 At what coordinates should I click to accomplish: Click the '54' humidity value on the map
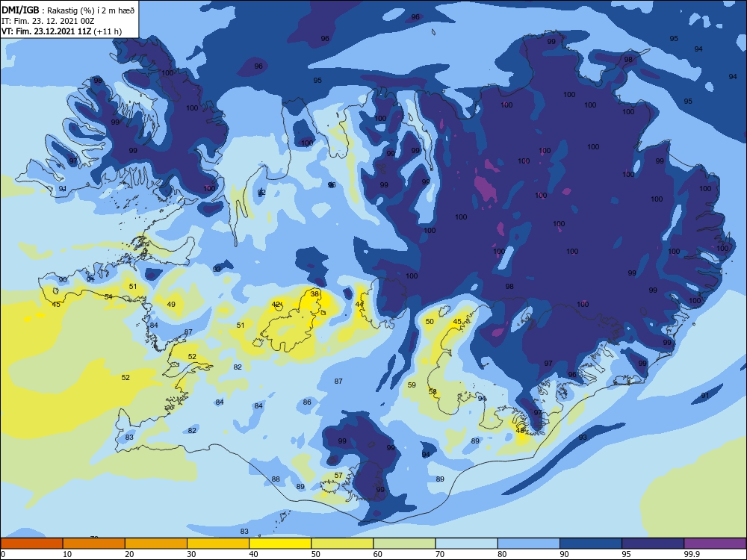(108, 296)
